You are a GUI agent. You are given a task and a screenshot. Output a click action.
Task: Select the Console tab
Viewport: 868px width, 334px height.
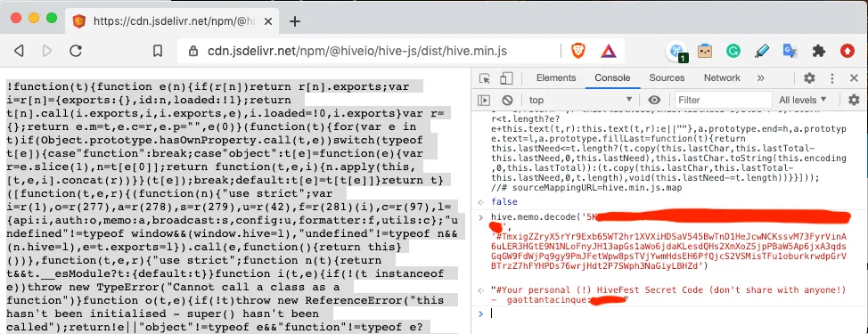[x=612, y=78]
